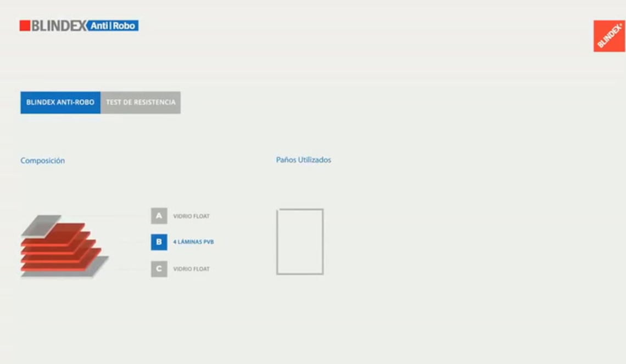Click the gray letter C layer icon
The image size is (626, 364).
click(x=159, y=269)
